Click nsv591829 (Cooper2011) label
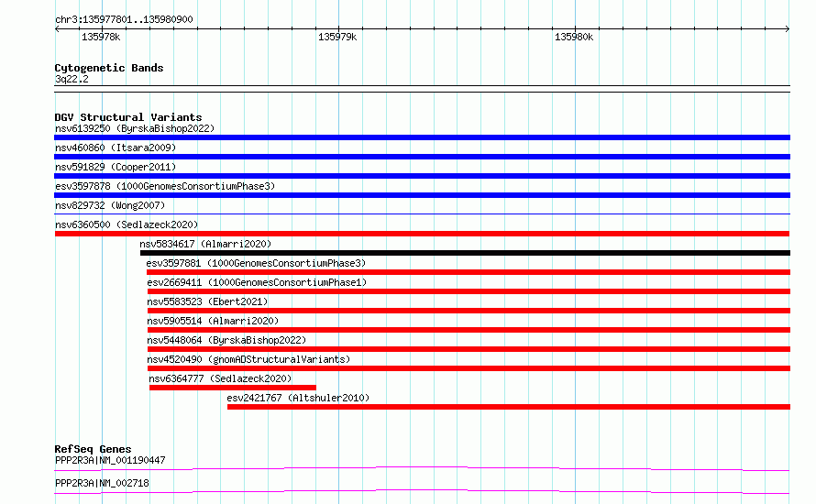 click(x=116, y=167)
